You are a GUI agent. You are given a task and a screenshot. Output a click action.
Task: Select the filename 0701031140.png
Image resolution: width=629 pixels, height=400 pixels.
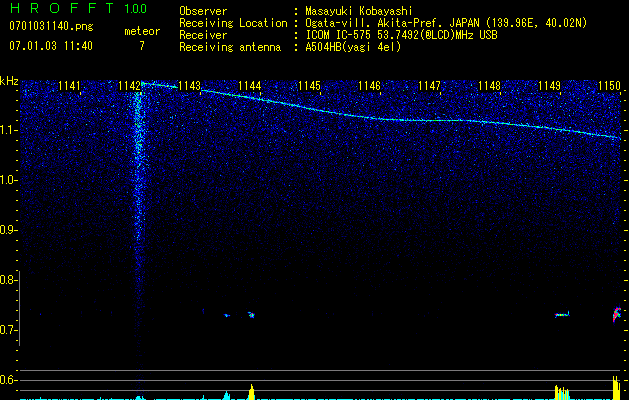tap(51, 26)
